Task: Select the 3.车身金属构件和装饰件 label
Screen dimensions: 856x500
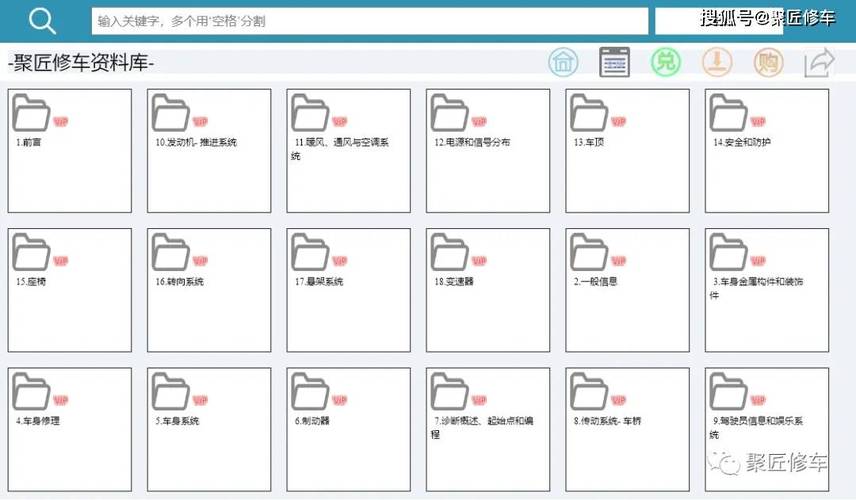Action: tap(756, 288)
